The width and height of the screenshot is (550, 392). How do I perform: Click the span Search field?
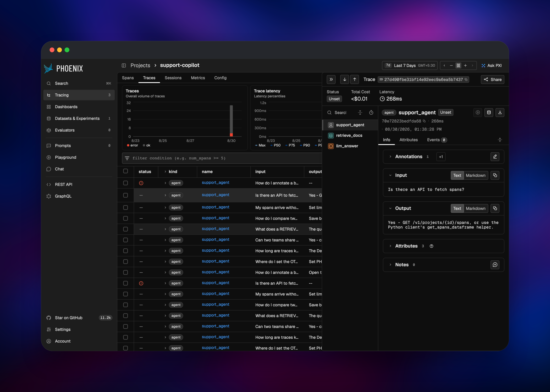tap(340, 113)
